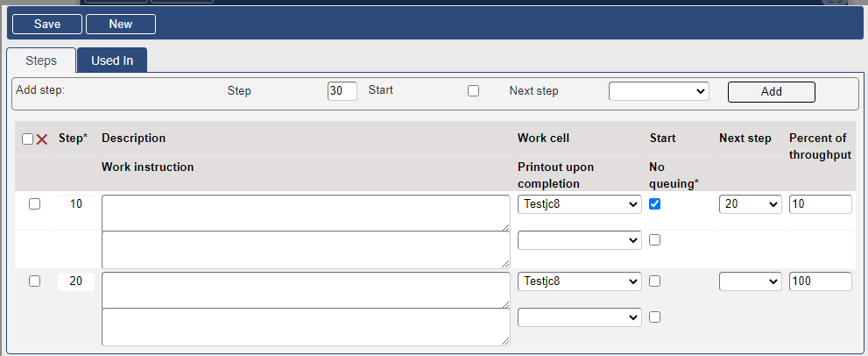Expand the Next step dropdown showing 20
The image size is (868, 356).
pos(750,204)
